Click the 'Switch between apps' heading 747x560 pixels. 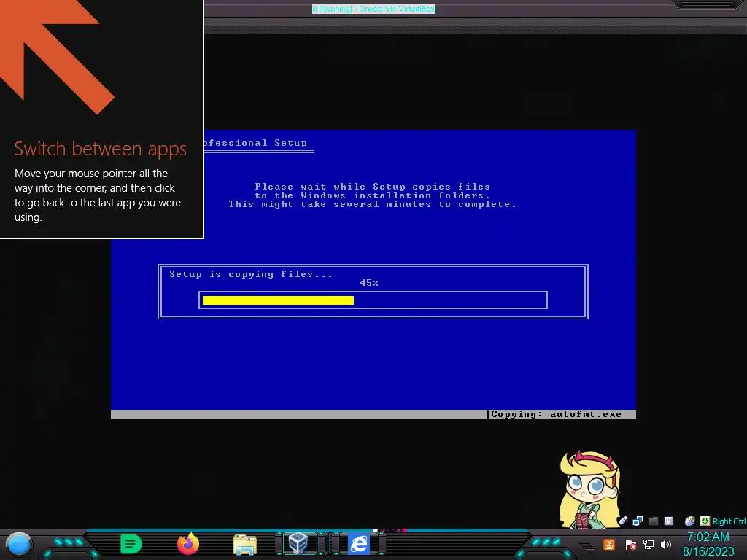pos(101,149)
